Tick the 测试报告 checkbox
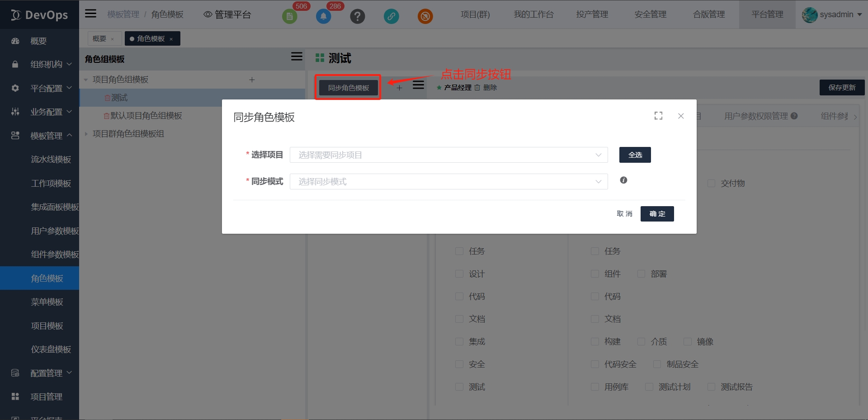868x420 pixels. 711,387
